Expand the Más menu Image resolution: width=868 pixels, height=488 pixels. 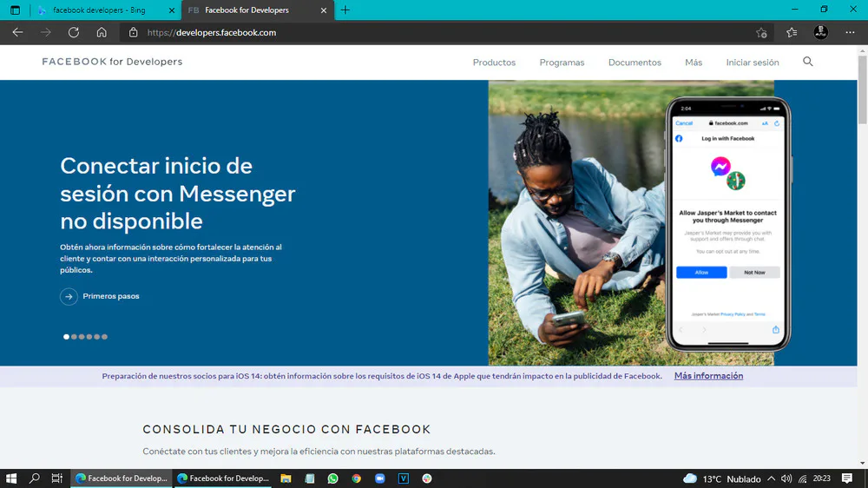[693, 63]
